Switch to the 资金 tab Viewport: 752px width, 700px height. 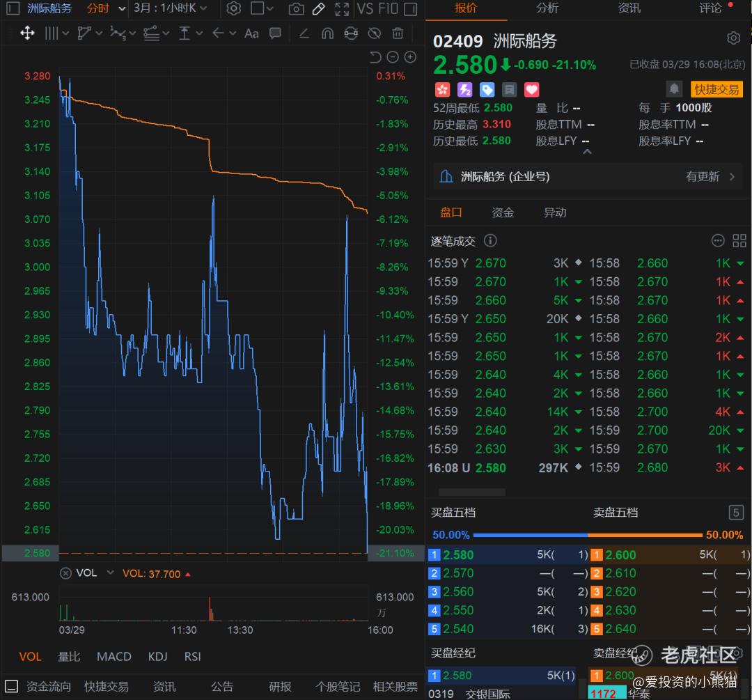pos(502,212)
